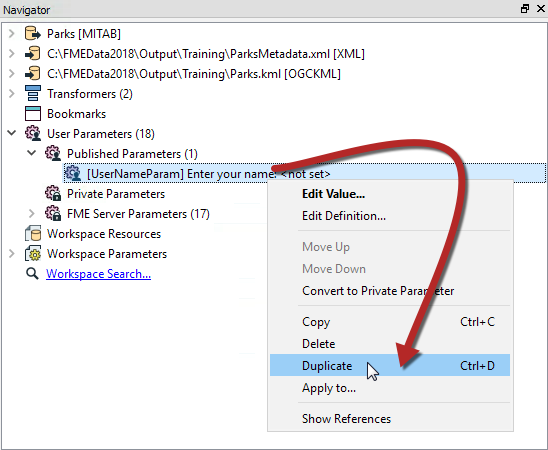Viewport: 548px width, 450px height.
Task: Click the ParksMetadata.xml writer icon
Action: click(x=33, y=54)
